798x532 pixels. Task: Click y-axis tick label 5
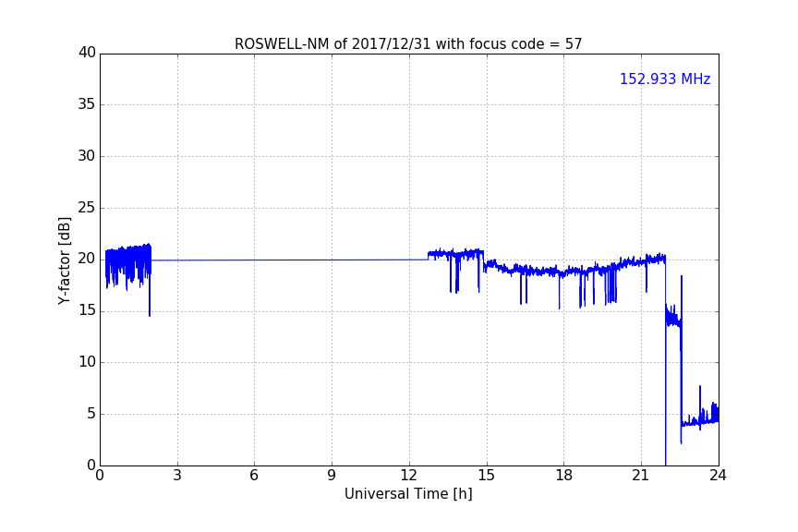(91, 414)
